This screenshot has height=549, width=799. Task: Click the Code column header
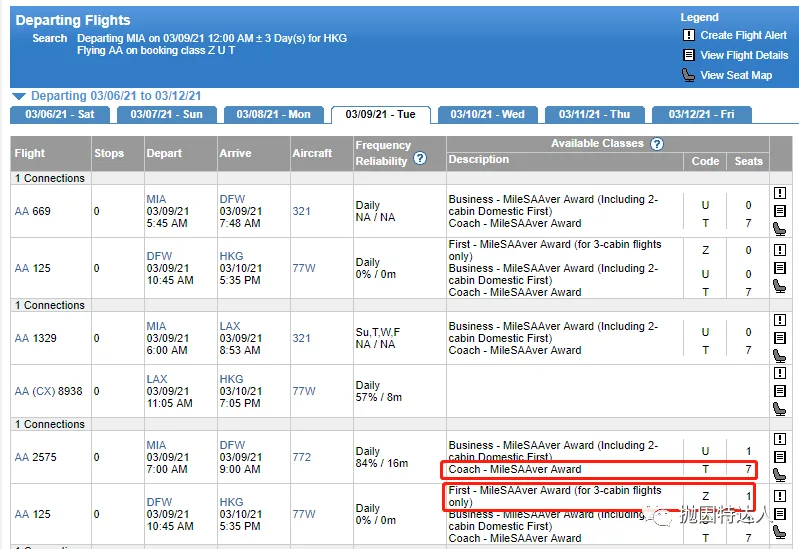click(x=705, y=161)
